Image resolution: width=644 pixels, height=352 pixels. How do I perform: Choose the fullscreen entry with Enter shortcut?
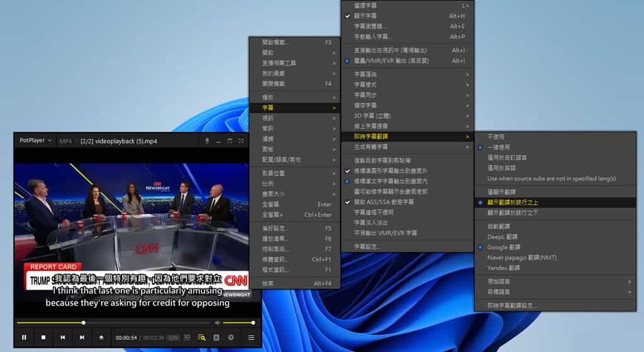pyautogui.click(x=294, y=204)
